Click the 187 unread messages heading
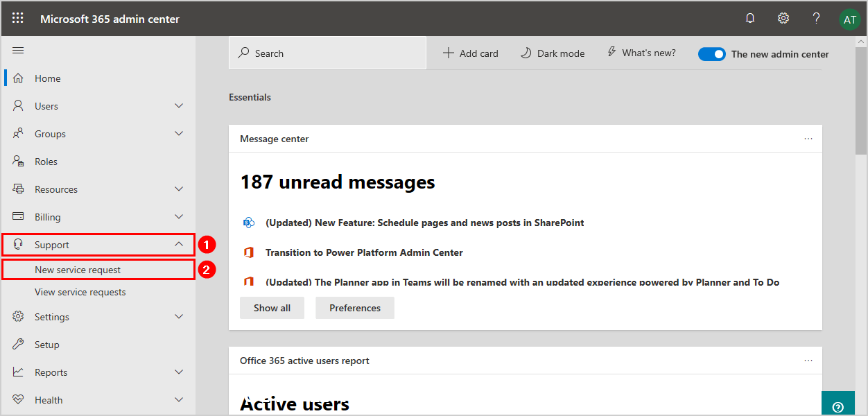 tap(338, 182)
